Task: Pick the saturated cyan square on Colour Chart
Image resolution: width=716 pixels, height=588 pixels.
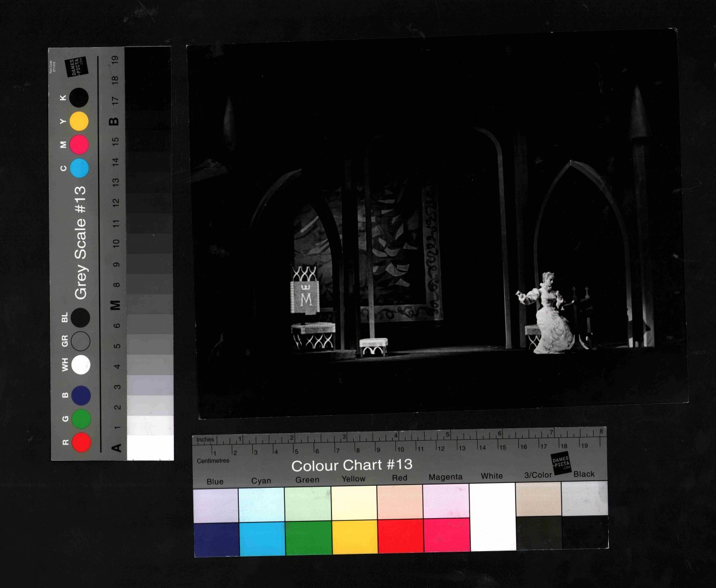Action: [262, 538]
